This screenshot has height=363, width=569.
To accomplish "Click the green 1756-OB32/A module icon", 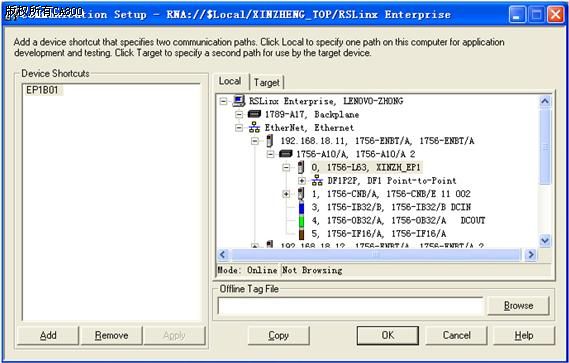I will [301, 220].
